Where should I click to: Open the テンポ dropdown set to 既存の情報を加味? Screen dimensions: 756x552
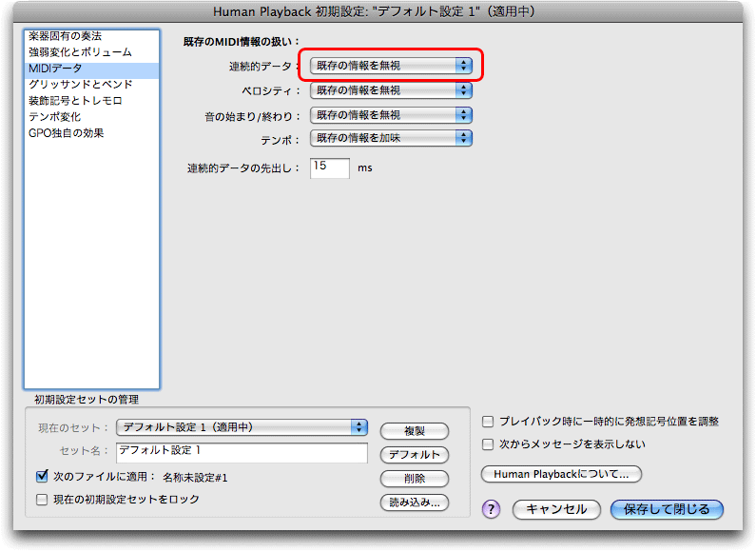pyautogui.click(x=391, y=139)
